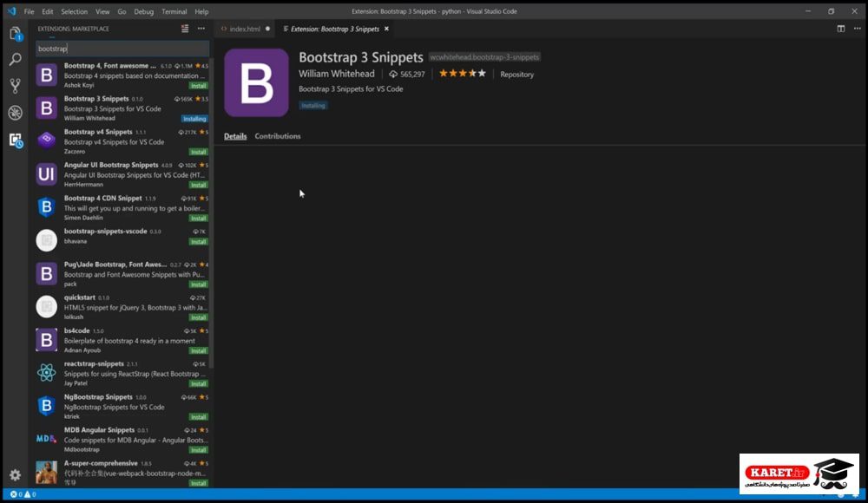868x503 pixels.
Task: Select Bootstrap v4 Snippets purple icon
Action: pos(47,140)
